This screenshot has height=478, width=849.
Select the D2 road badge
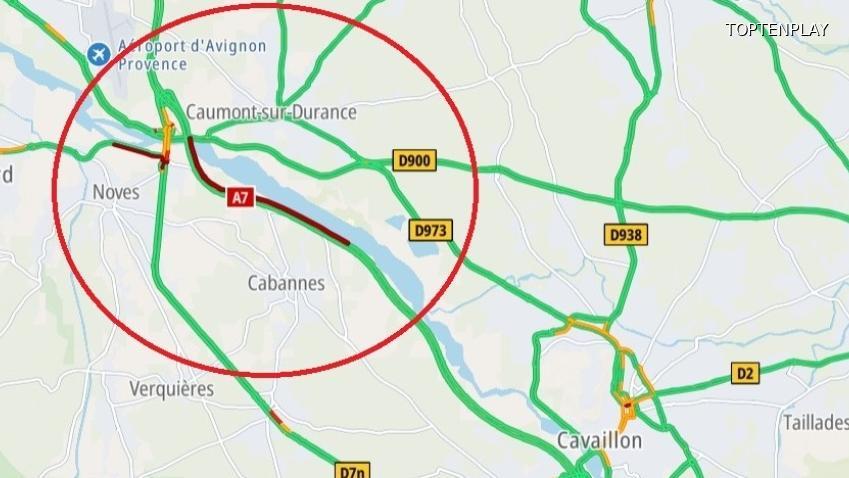(x=745, y=374)
